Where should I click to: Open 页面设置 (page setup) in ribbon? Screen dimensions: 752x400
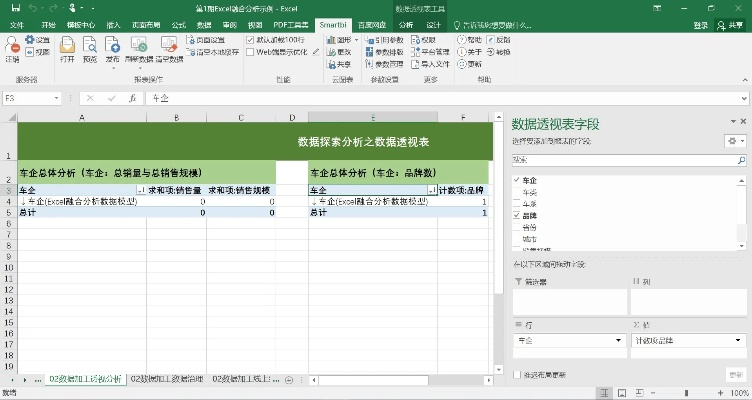point(206,39)
